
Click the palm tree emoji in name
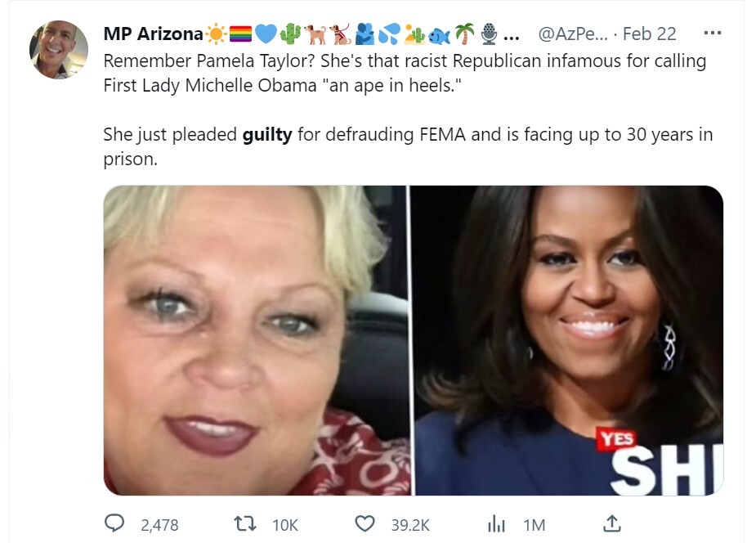(x=465, y=34)
